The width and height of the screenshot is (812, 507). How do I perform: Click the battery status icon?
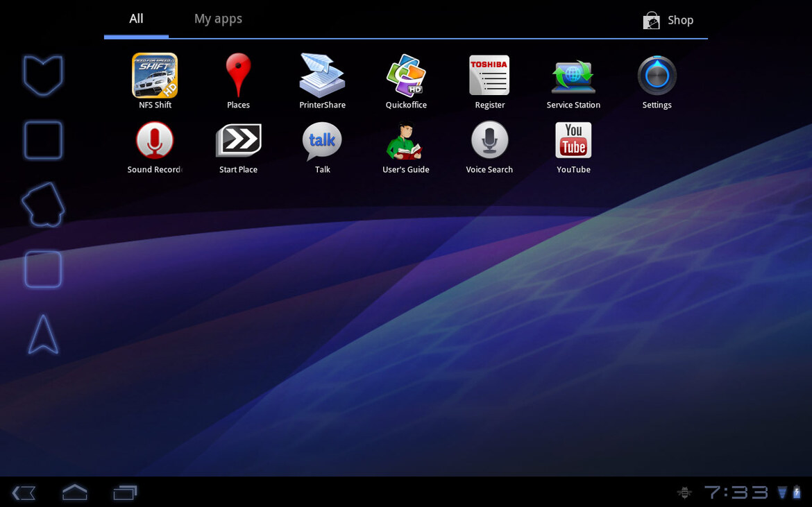(x=797, y=492)
